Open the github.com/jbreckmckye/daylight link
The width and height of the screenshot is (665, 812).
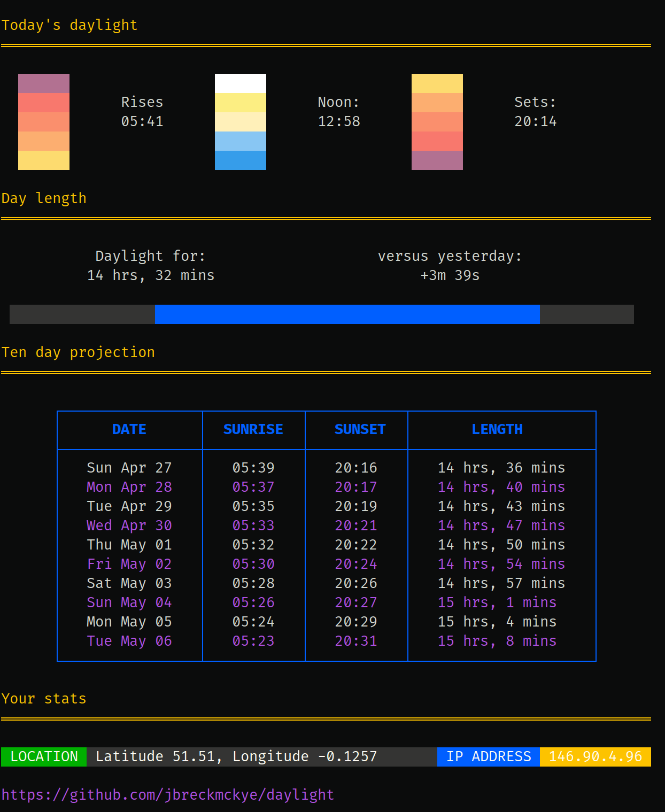(x=168, y=795)
